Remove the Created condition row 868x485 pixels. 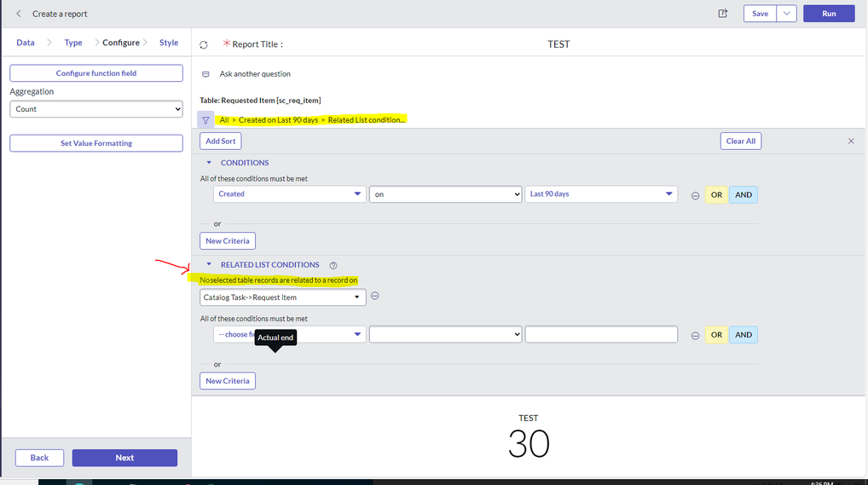pyautogui.click(x=695, y=195)
